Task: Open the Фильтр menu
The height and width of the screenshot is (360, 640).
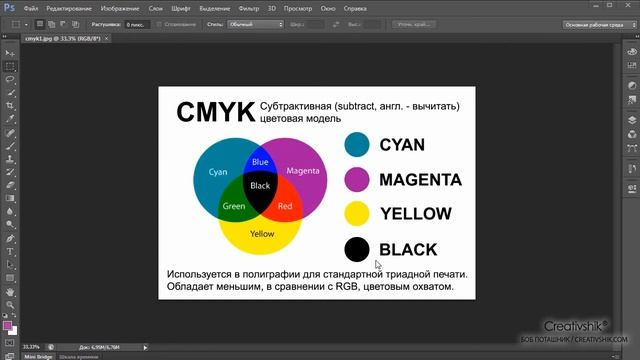Action: pos(249,9)
